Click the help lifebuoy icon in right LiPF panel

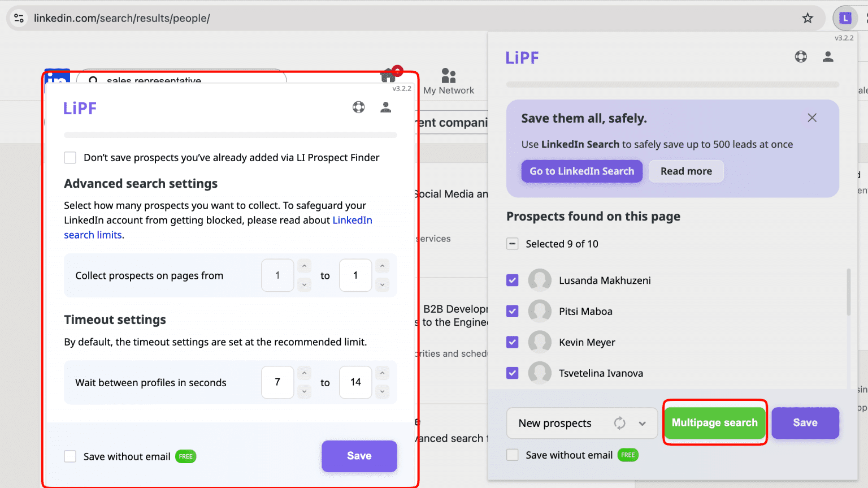[801, 57]
